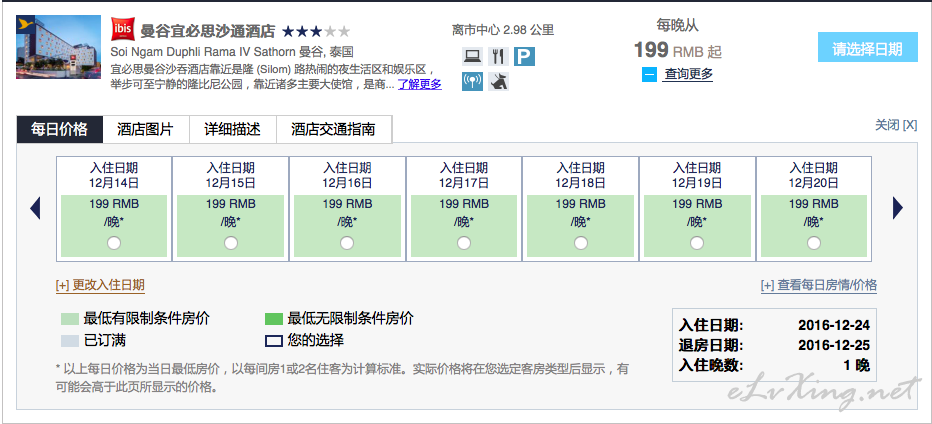Expand 查看每日房情/价格 details
932x424 pixels.
click(x=818, y=285)
